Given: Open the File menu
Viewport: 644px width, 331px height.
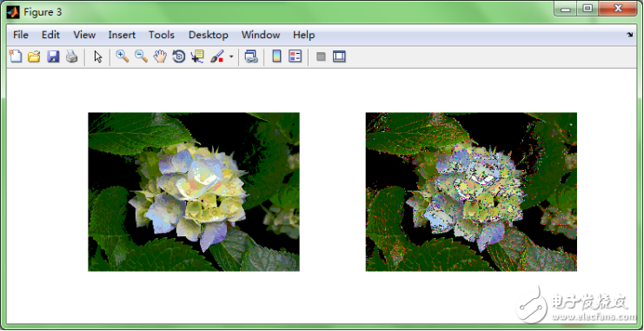Looking at the screenshot, I should (21, 35).
